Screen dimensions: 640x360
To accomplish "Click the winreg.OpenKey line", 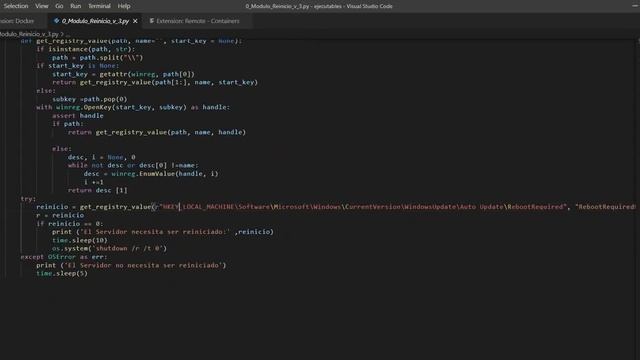I will pyautogui.click(x=133, y=107).
